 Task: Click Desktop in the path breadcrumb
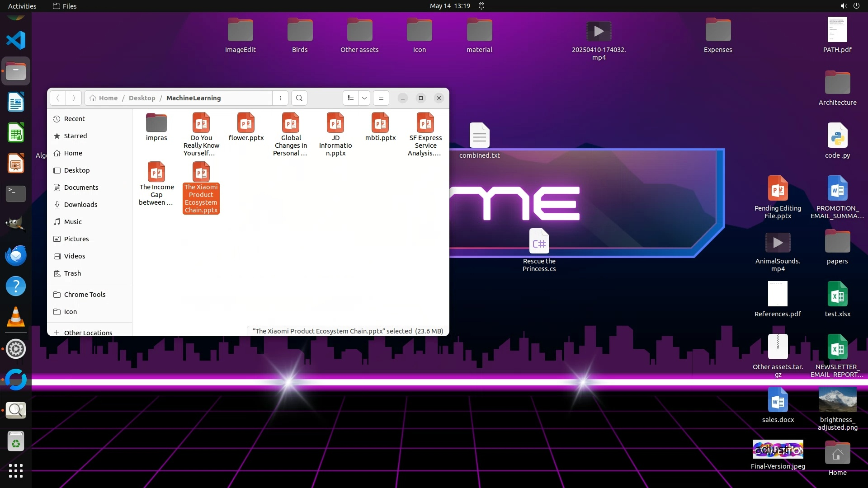[x=142, y=98]
